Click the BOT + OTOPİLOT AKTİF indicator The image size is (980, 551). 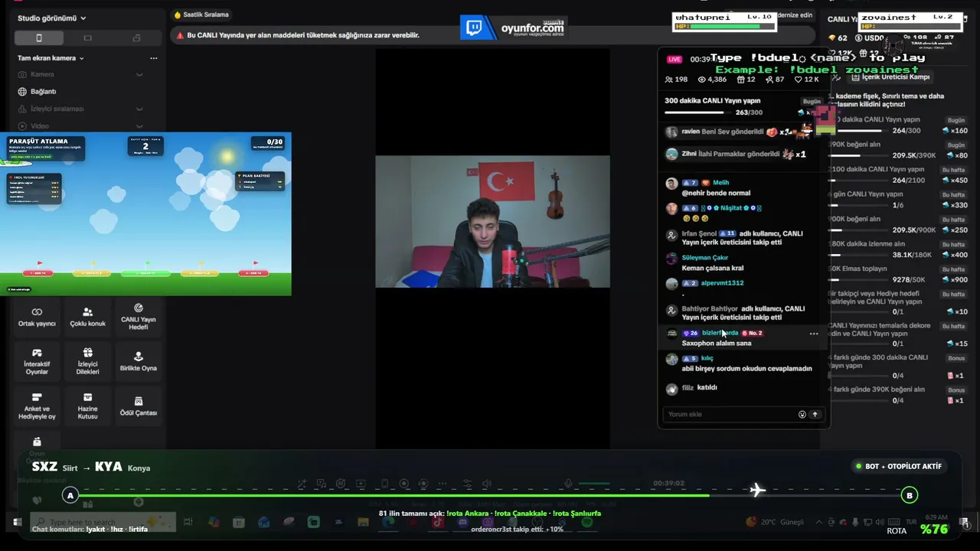point(898,466)
